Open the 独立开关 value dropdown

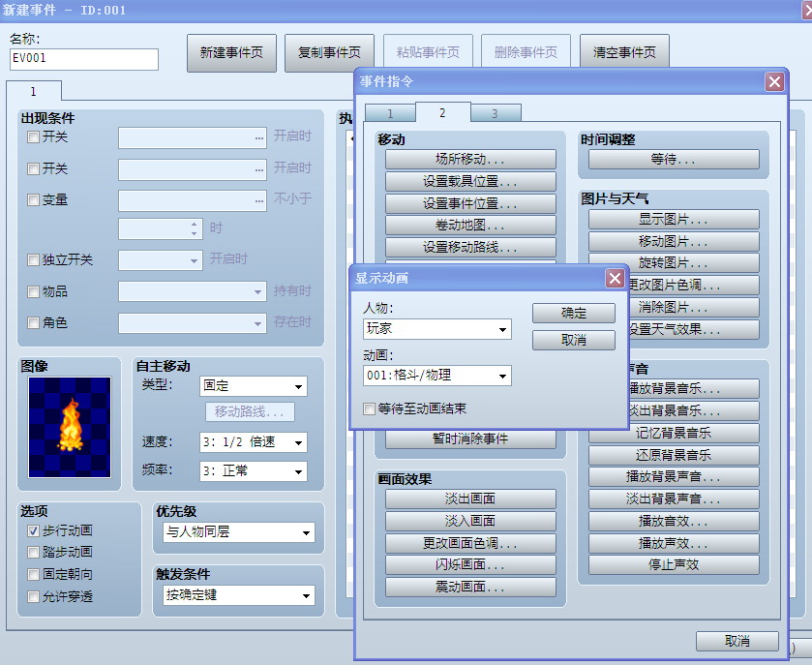point(160,260)
